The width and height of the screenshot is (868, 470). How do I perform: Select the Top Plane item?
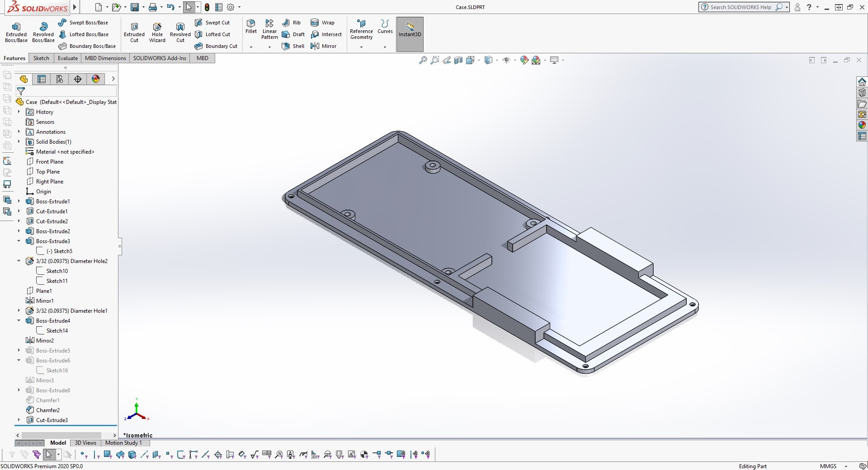(x=43, y=172)
